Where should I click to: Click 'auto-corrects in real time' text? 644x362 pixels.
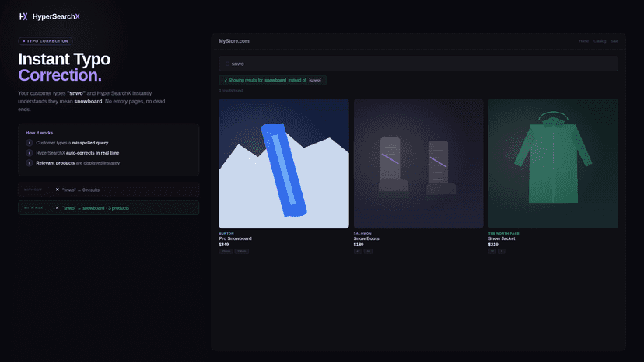[x=93, y=153]
